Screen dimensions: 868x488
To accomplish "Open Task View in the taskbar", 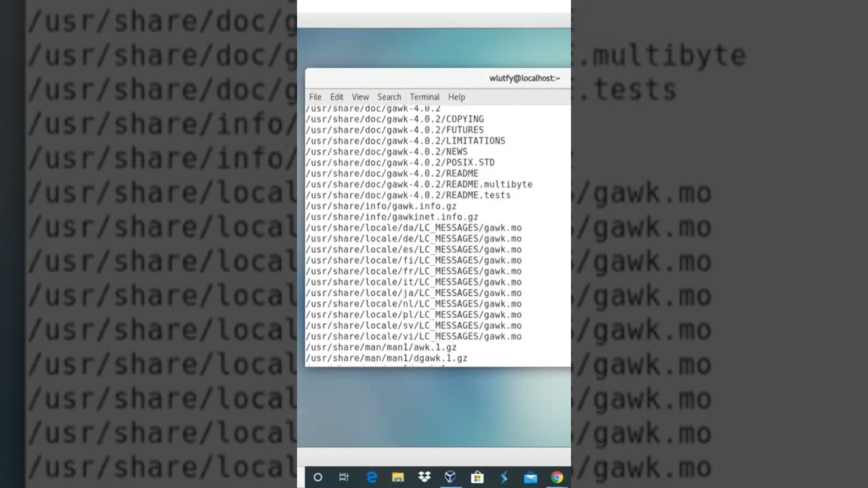I will (344, 477).
